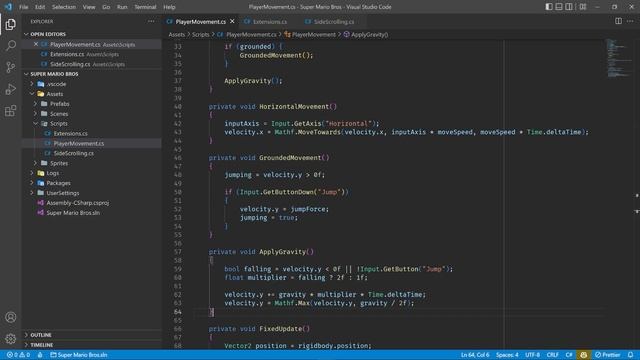Open the Edit menu
The width and height of the screenshot is (640, 360).
[40, 7]
